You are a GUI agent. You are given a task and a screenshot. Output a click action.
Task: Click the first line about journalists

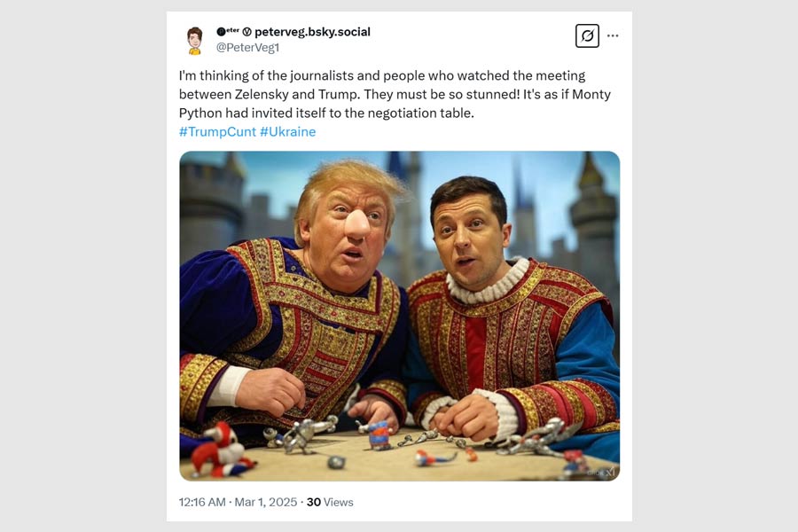click(381, 75)
